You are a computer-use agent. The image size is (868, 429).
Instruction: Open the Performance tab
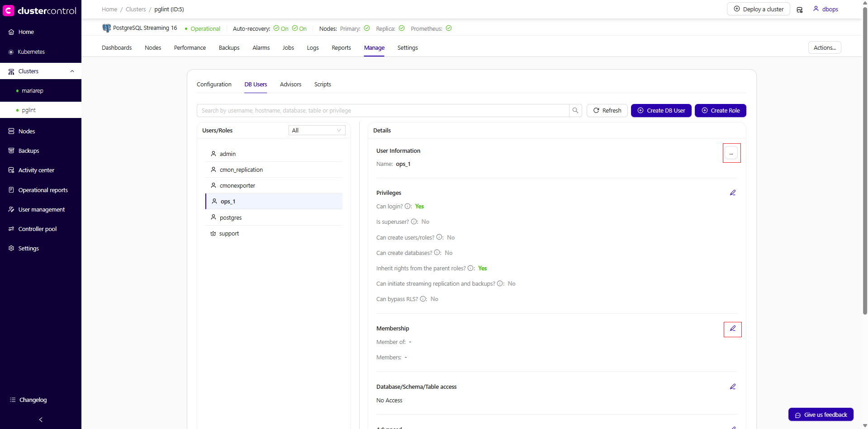(190, 47)
